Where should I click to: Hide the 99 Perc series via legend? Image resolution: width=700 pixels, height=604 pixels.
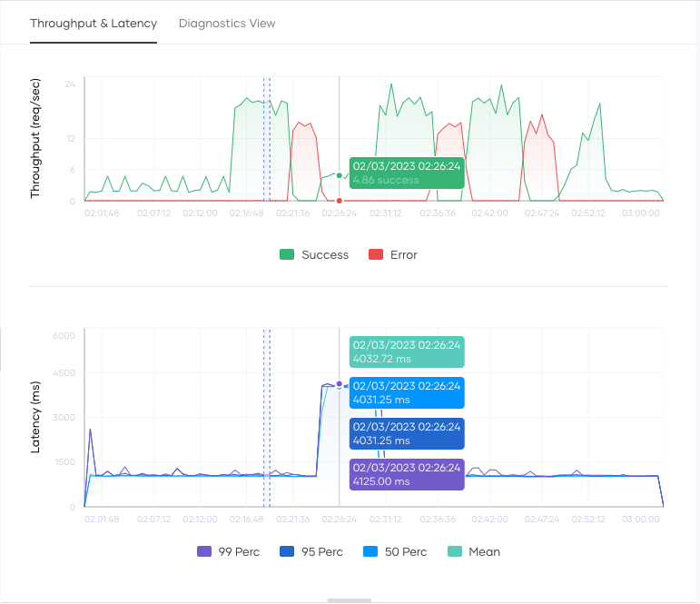click(204, 551)
